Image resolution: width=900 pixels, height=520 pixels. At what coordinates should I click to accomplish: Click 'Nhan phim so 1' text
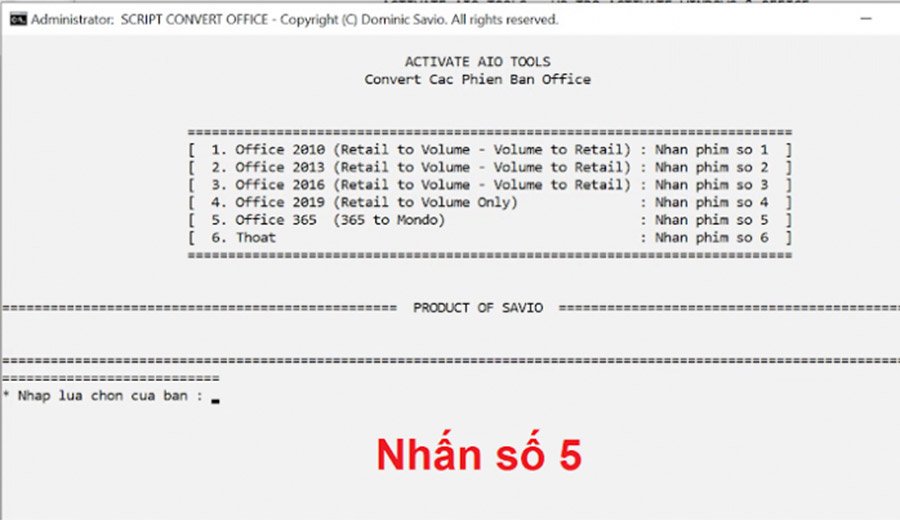tap(711, 150)
